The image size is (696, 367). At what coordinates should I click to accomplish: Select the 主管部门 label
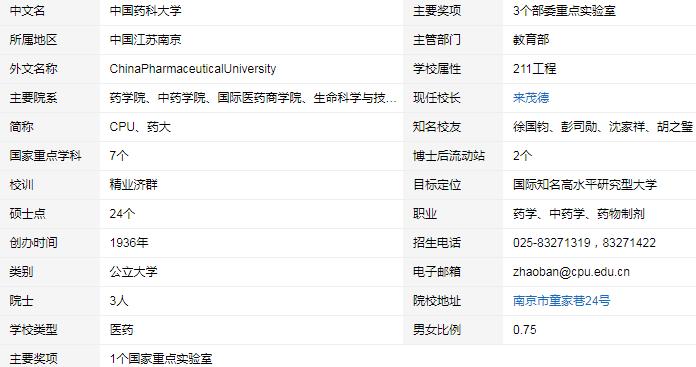(437, 39)
